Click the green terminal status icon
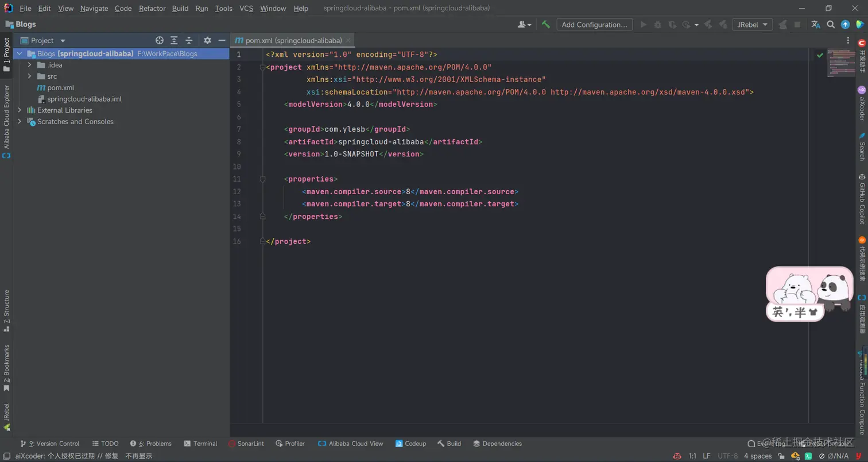Screen dimensions: 868x462 pyautogui.click(x=808, y=456)
